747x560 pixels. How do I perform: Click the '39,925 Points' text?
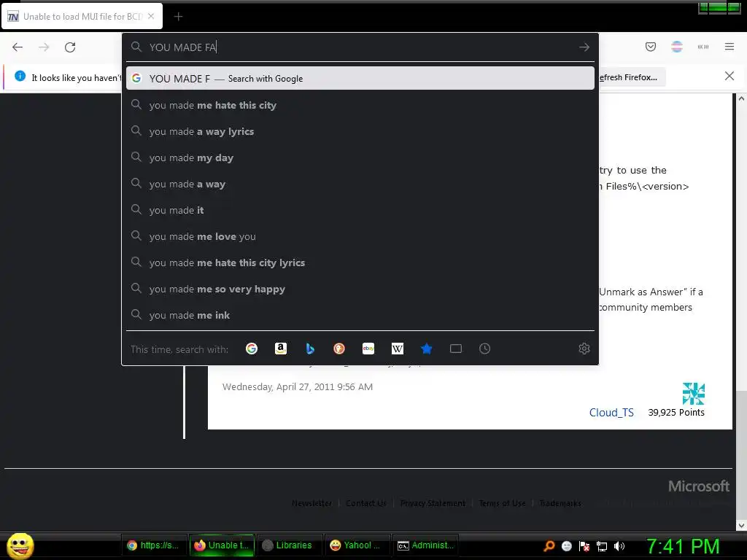pos(676,413)
